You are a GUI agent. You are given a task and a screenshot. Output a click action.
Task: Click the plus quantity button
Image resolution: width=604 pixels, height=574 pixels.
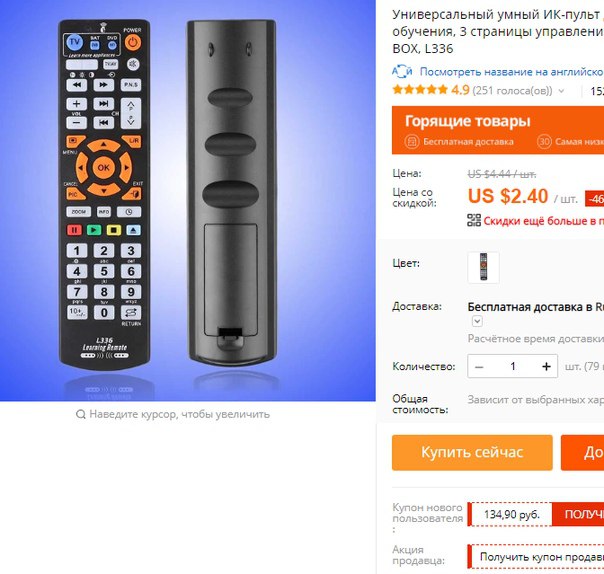pos(546,366)
